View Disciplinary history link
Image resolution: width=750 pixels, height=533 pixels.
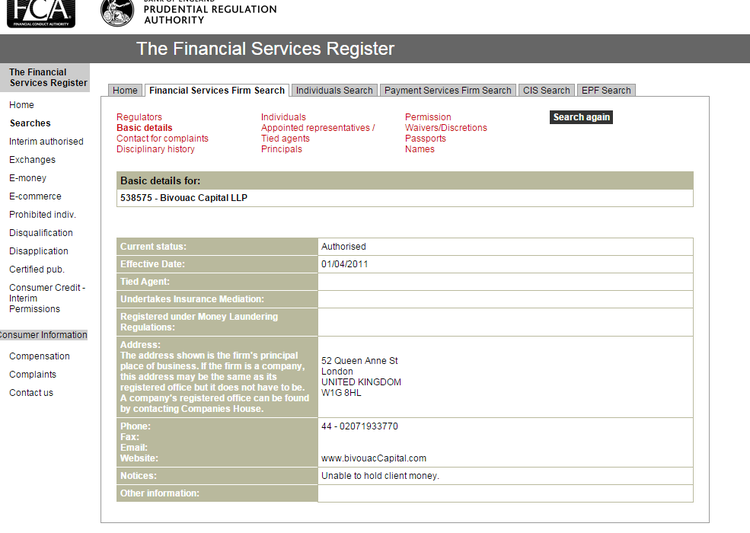point(155,149)
